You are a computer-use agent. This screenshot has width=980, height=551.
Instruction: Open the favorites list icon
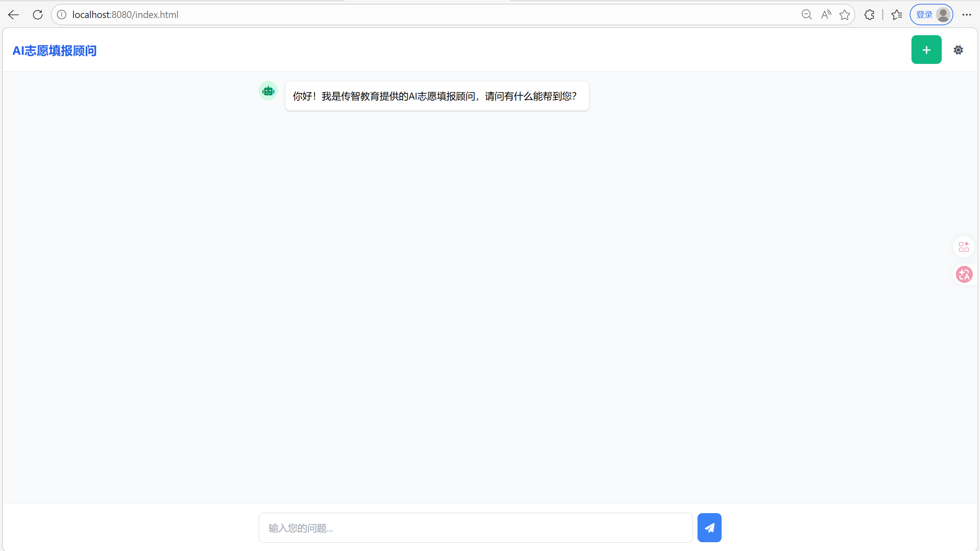pos(897,15)
